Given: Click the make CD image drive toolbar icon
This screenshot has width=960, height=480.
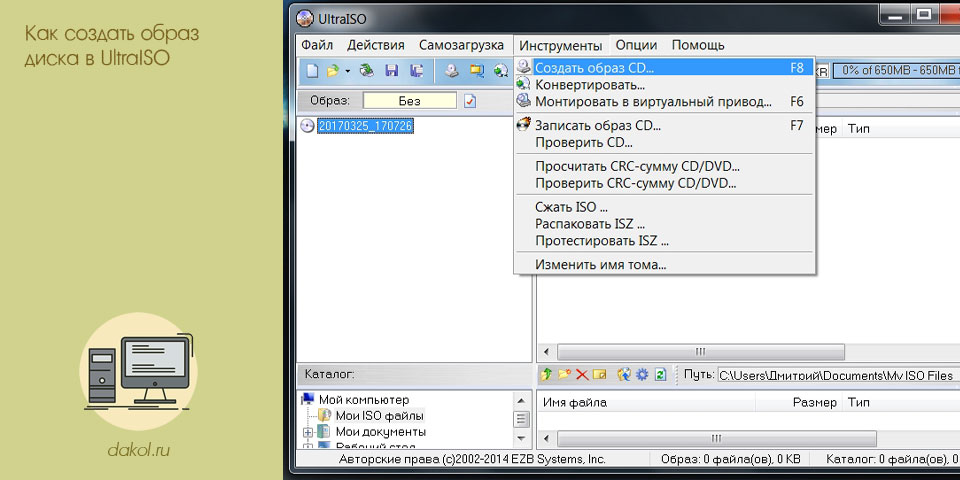Looking at the screenshot, I should [x=451, y=70].
